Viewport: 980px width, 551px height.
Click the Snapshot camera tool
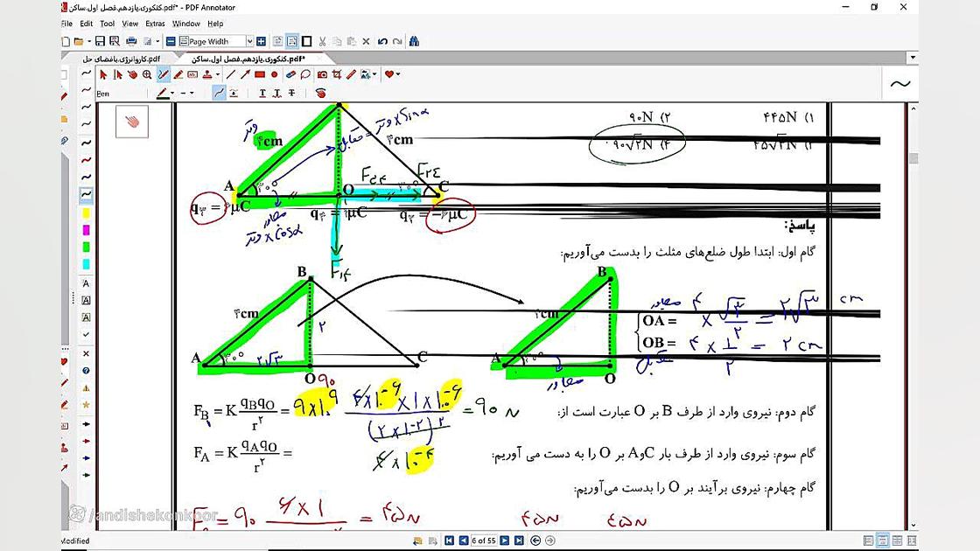(323, 75)
